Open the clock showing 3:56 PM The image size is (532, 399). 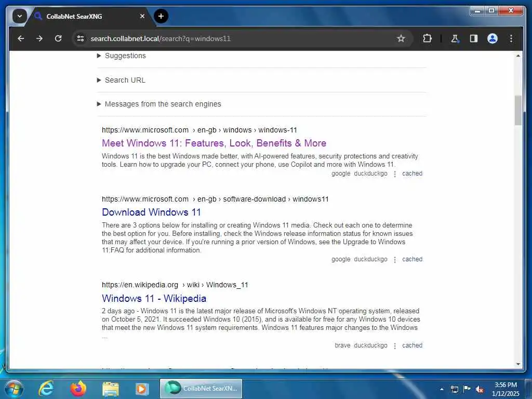(506, 389)
